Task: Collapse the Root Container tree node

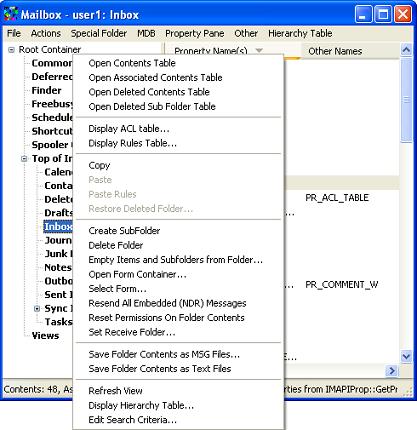Action: click(x=11, y=50)
